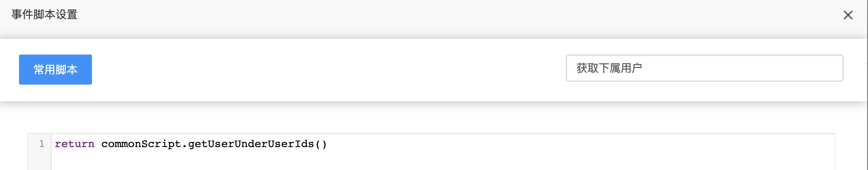868x170 pixels.
Task: Click the commonScript identifier in code
Action: pos(141,144)
